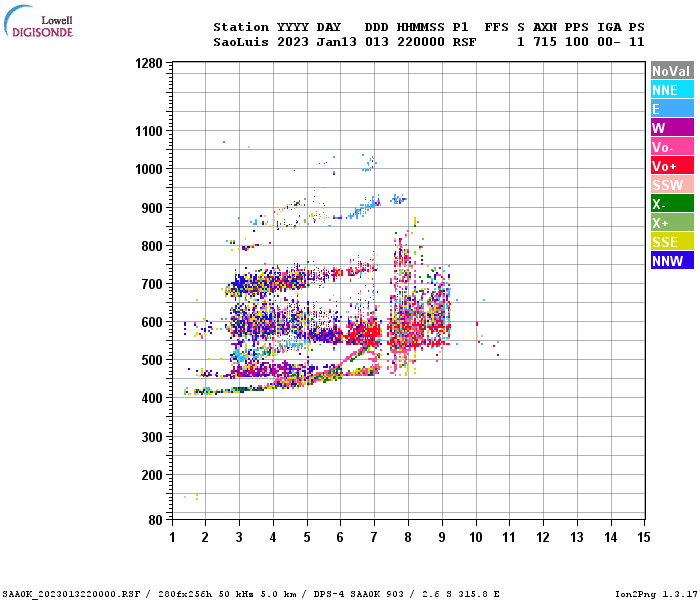Click the 500 km height axis label
Viewport: 700px width, 600px height.
point(152,360)
